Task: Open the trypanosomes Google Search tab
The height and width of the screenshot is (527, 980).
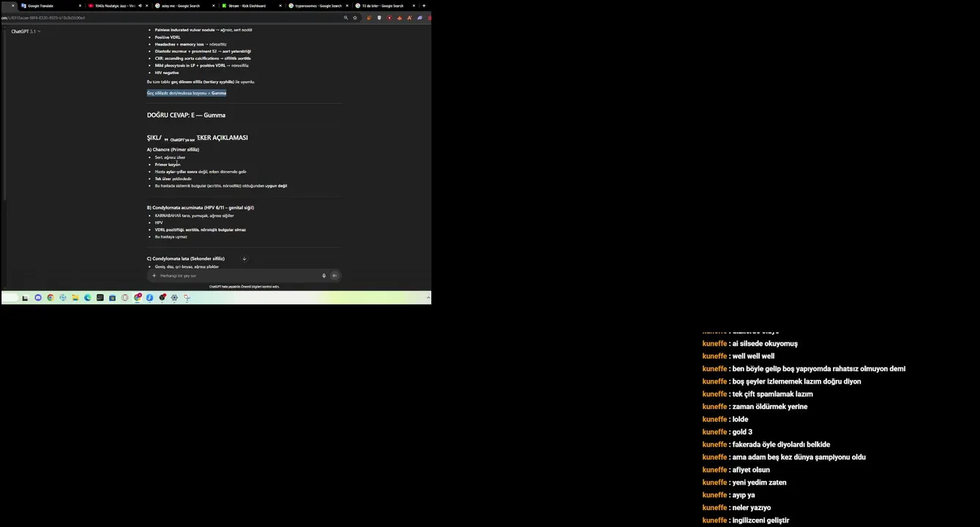Action: (318, 6)
